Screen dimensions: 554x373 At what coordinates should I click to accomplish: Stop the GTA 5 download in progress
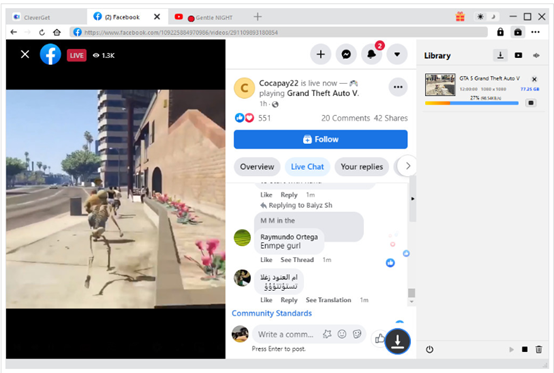(531, 103)
